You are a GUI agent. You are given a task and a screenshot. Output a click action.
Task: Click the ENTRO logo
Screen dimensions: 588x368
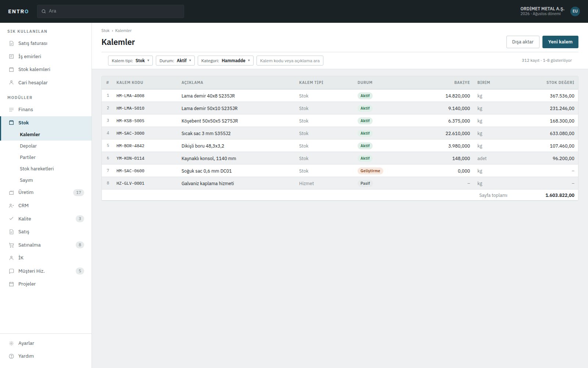pyautogui.click(x=18, y=11)
